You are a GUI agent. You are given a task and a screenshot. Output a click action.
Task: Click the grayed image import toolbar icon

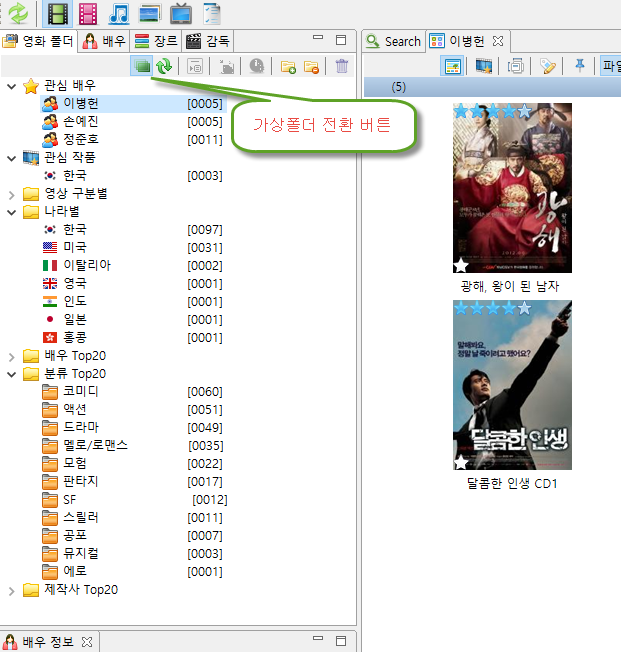pyautogui.click(x=227, y=67)
